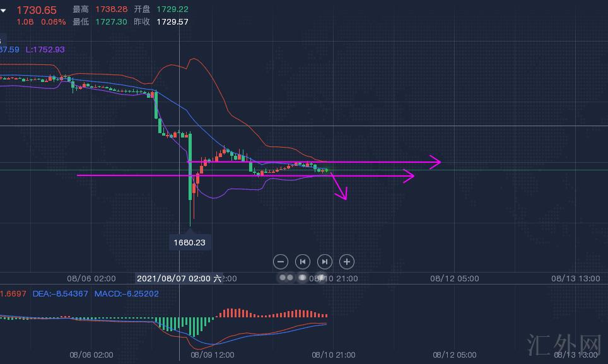
Task: Click the current price 1730.65
Action: click(x=36, y=10)
